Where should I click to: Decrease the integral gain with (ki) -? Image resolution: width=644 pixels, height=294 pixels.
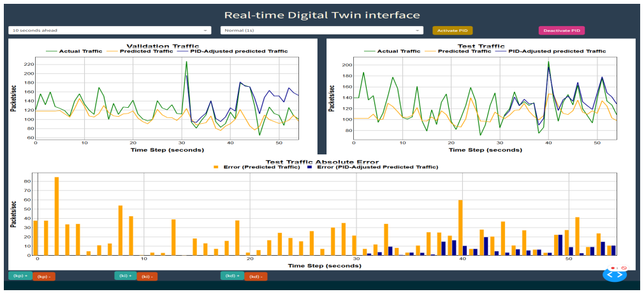tap(147, 277)
